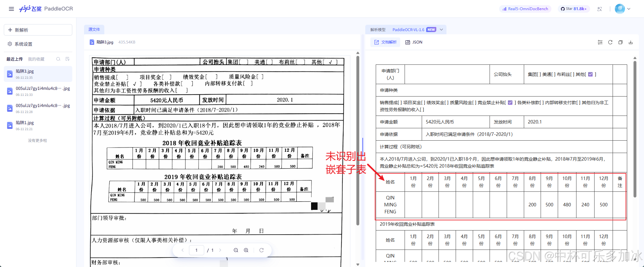Click the PaddlePaddle 飞桨 logo

[30, 9]
